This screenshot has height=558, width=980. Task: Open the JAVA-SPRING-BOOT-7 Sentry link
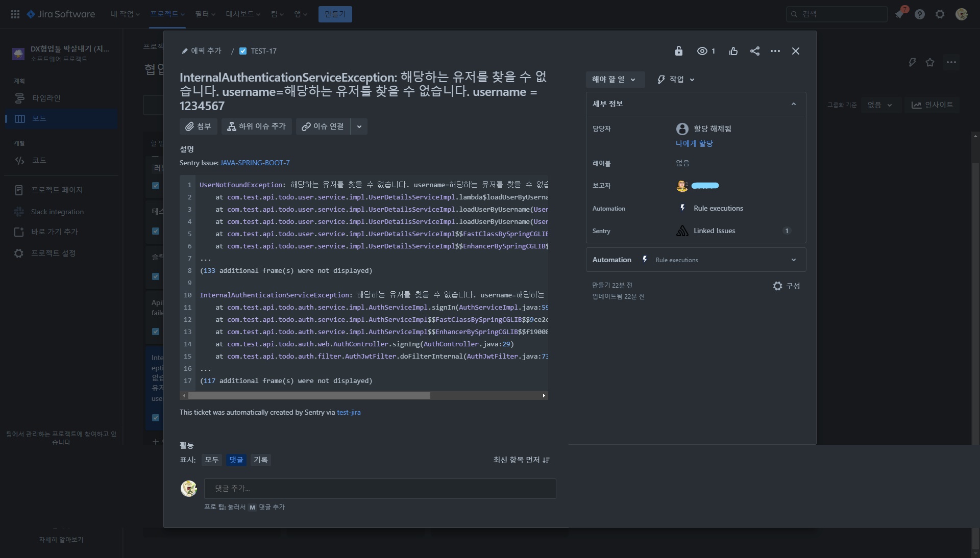coord(255,163)
